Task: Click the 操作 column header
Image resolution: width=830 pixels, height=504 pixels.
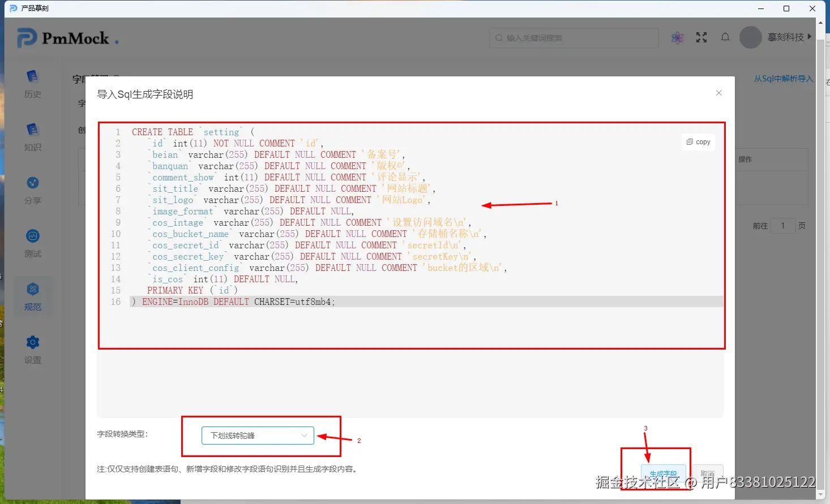Action: [745, 160]
